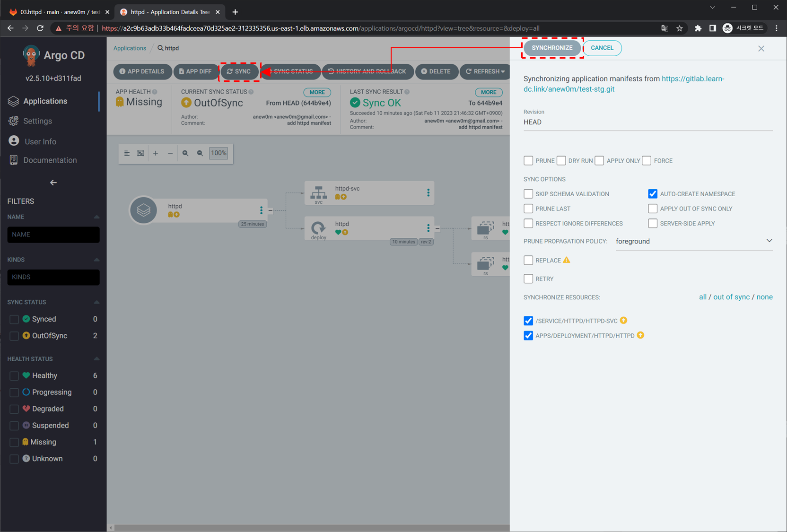Click the collapse sidebar left arrow
The height and width of the screenshot is (532, 787).
pos(53,183)
